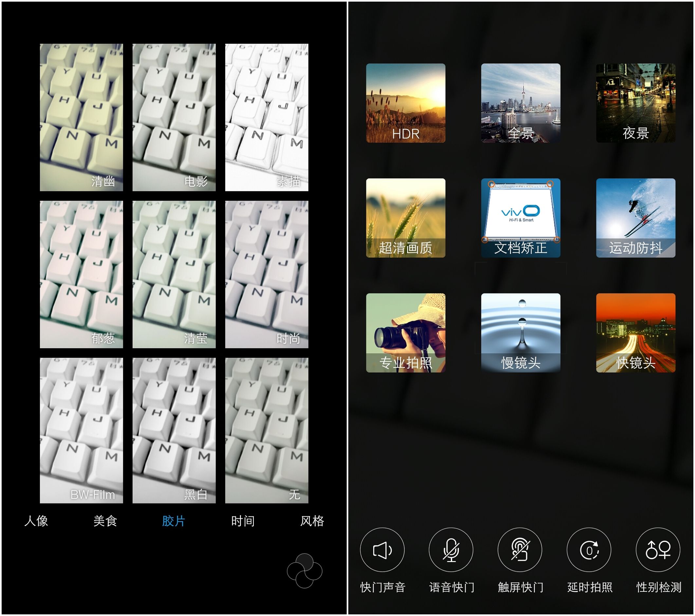Apply the 素描 sketch filter thumbnail
Image resolution: width=695 pixels, height=616 pixels.
(266, 117)
